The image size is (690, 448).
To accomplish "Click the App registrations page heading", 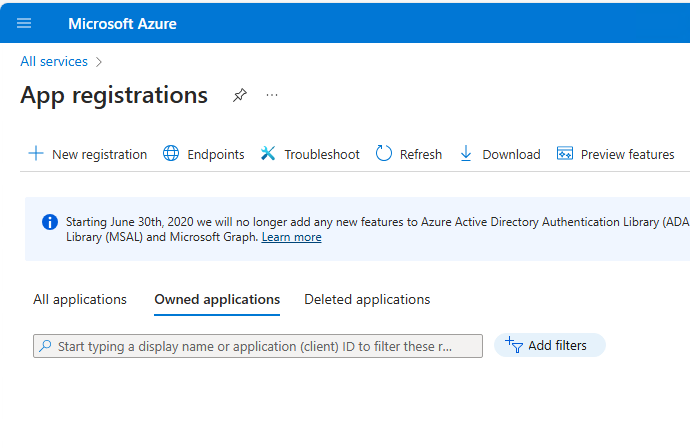I will [x=114, y=95].
